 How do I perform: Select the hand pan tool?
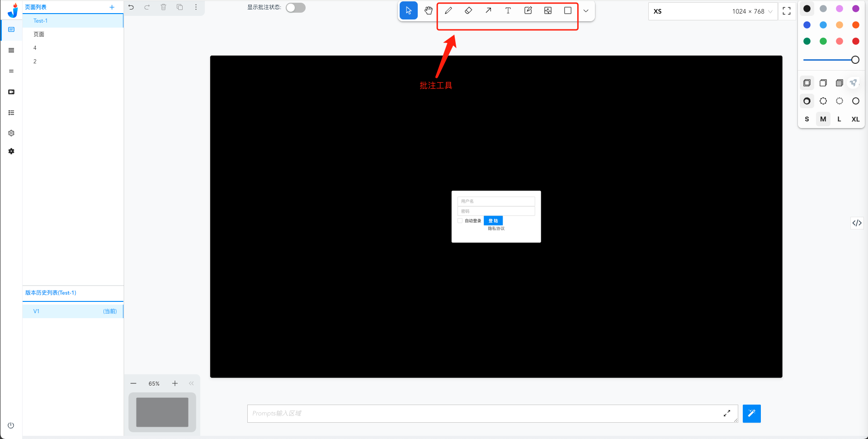(x=429, y=11)
